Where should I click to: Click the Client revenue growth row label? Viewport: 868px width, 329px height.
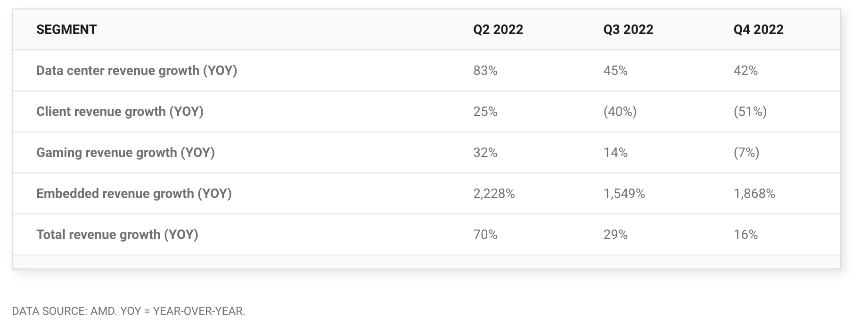click(120, 112)
